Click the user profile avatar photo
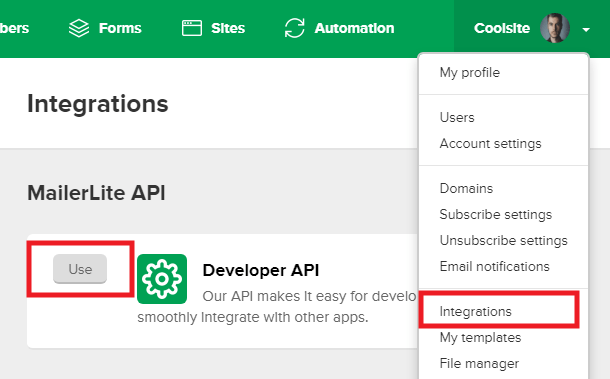 (555, 28)
